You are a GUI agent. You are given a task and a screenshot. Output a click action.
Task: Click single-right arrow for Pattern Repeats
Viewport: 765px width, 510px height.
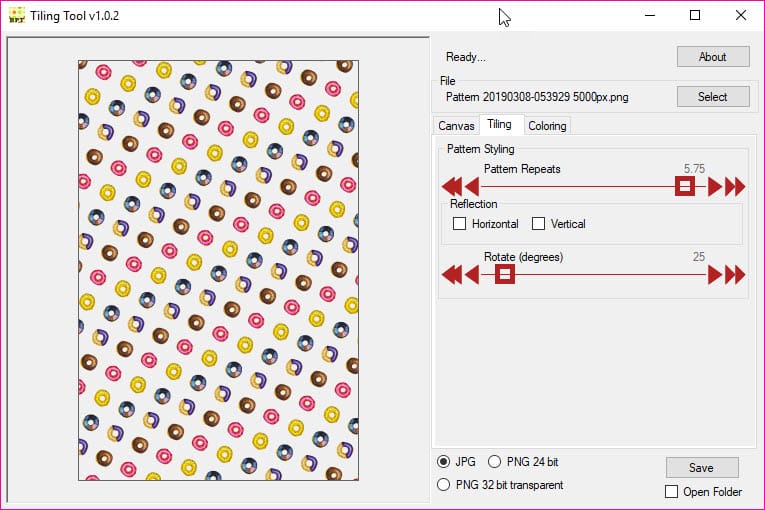[x=715, y=186]
